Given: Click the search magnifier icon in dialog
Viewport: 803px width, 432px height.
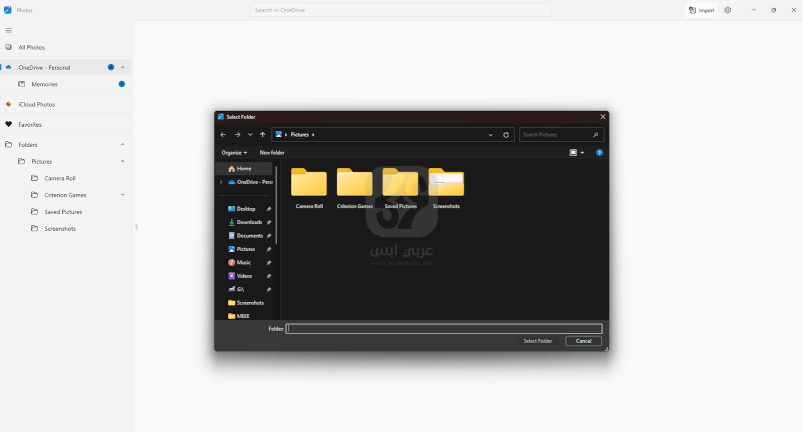Looking at the screenshot, I should click(x=596, y=135).
